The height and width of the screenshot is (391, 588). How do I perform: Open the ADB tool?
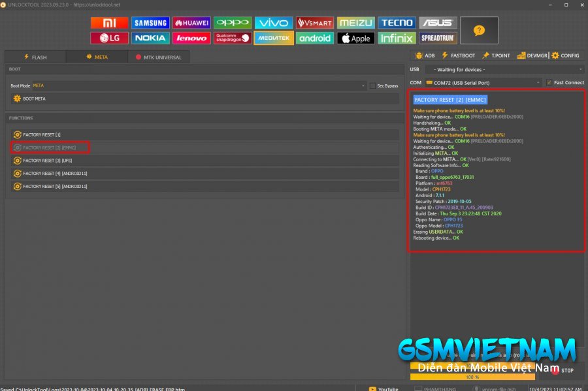[425, 55]
